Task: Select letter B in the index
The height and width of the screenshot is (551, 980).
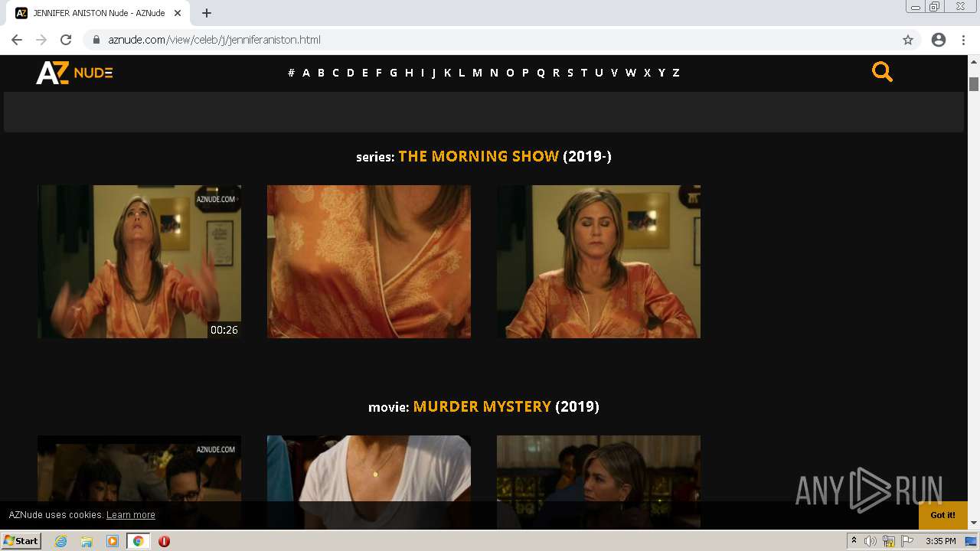Action: (321, 73)
